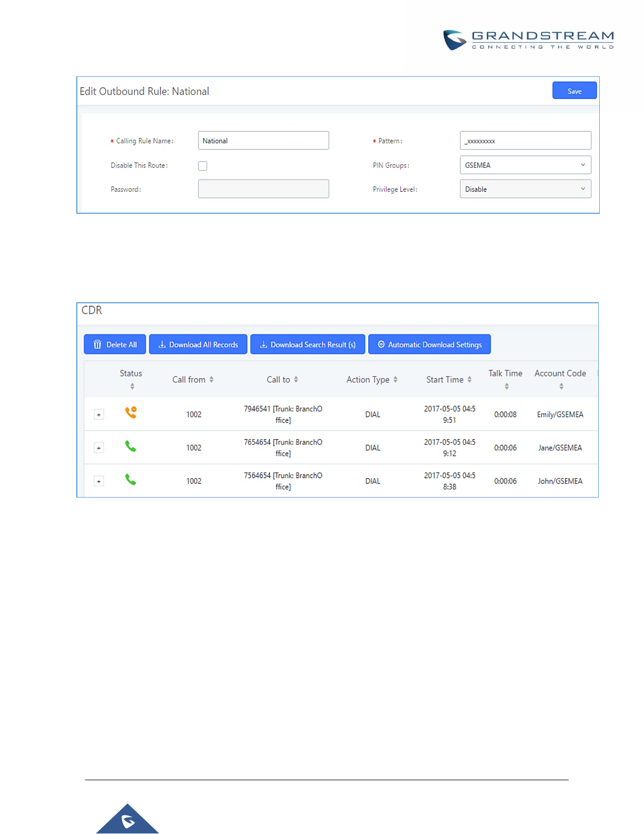Click the 7654654 [Trunk: BranchOffice] cell
The width and height of the screenshot is (644, 834).
tap(283, 448)
